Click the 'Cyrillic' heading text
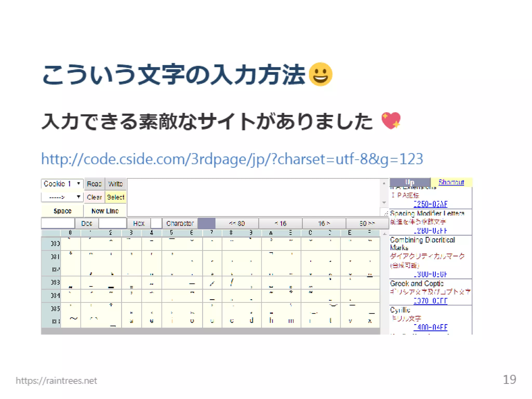This screenshot has height=399, width=532. pyautogui.click(x=400, y=310)
